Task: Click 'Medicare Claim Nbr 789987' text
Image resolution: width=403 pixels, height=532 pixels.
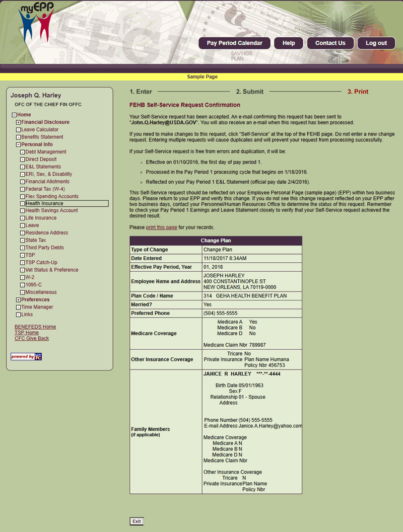Action: 235,345
